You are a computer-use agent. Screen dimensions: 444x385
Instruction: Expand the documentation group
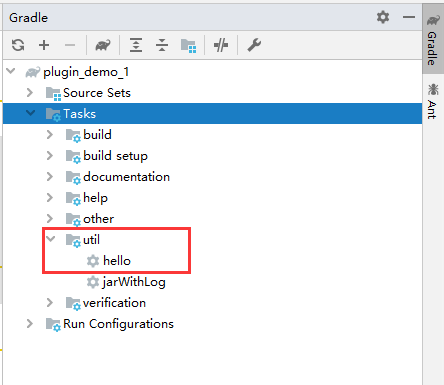click(x=50, y=176)
